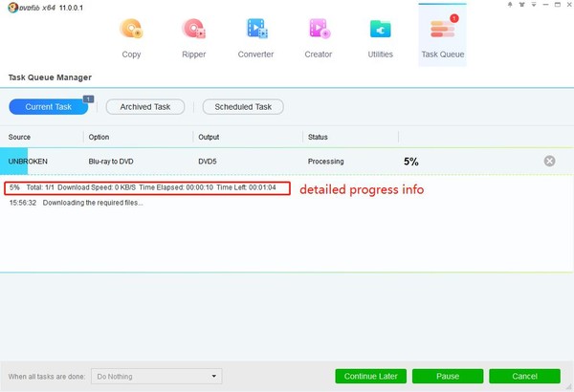Remove the UNBROKEN task with X icon

click(549, 162)
